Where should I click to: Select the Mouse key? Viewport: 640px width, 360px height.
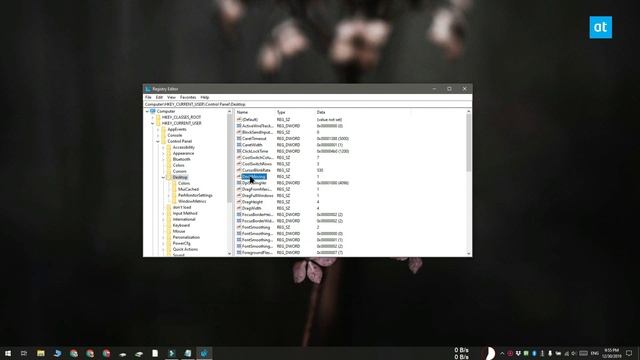tap(179, 231)
